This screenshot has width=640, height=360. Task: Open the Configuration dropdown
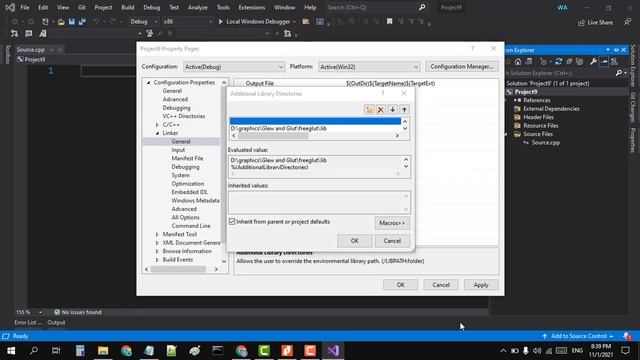coord(233,67)
